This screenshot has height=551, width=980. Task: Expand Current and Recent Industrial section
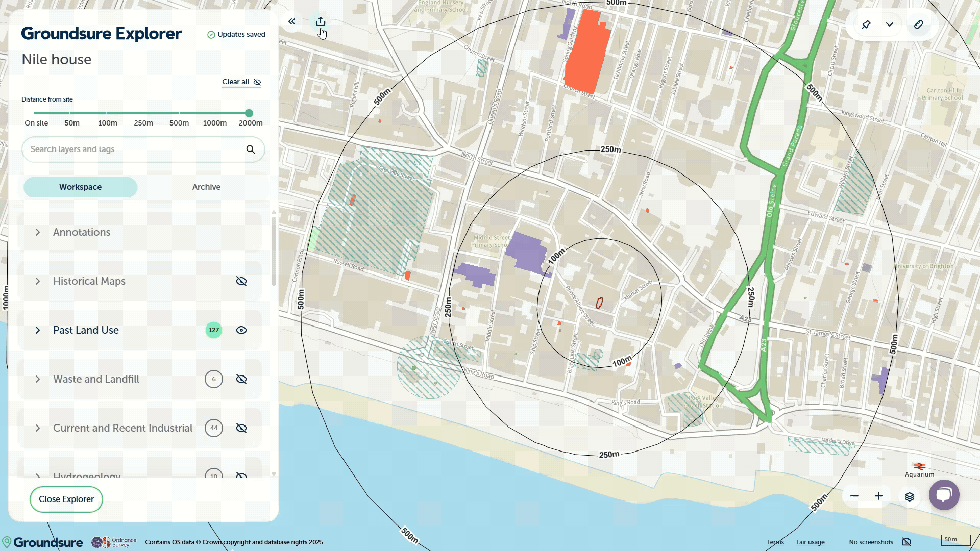coord(38,428)
